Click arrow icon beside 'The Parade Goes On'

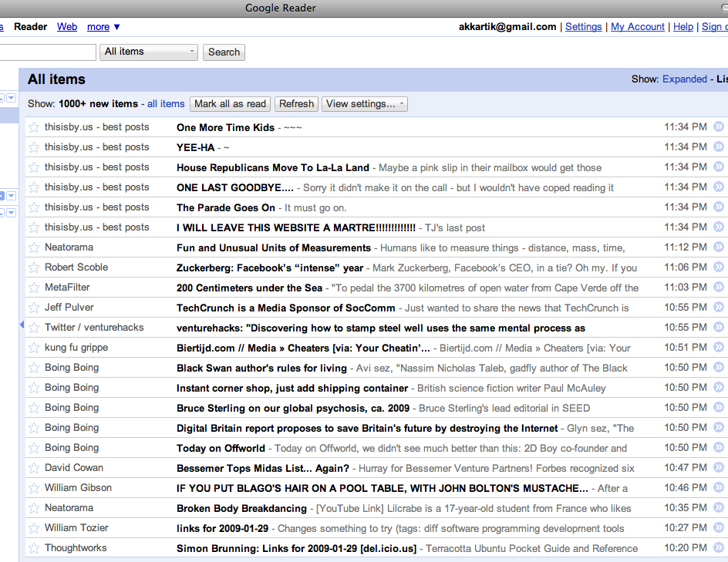(718, 207)
